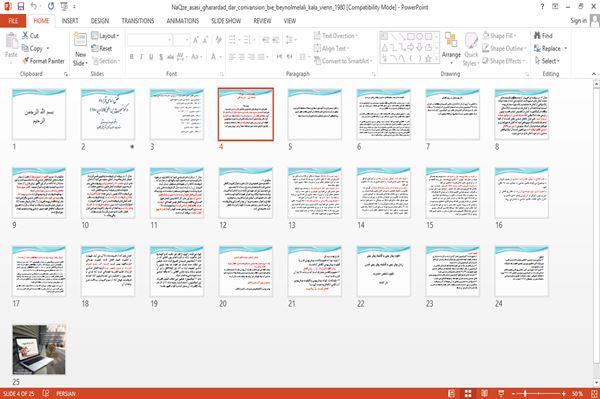The height and width of the screenshot is (399, 600).
Task: Start Slide Show from status bar icon
Action: pos(501,393)
